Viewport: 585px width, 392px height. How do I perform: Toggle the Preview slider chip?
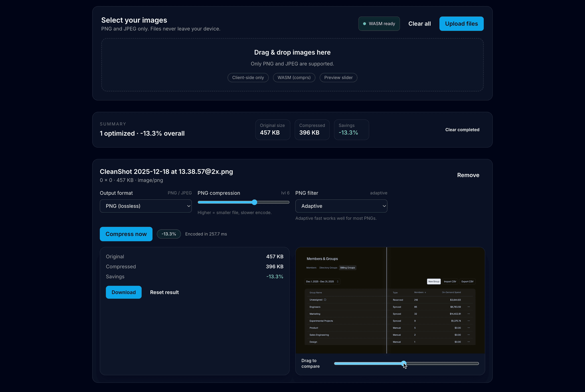tap(338, 77)
